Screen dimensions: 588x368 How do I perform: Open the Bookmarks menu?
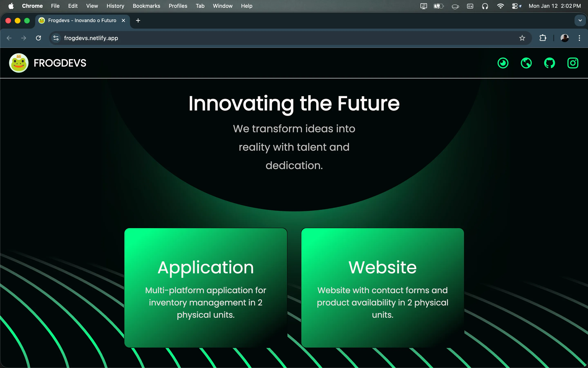coord(146,6)
